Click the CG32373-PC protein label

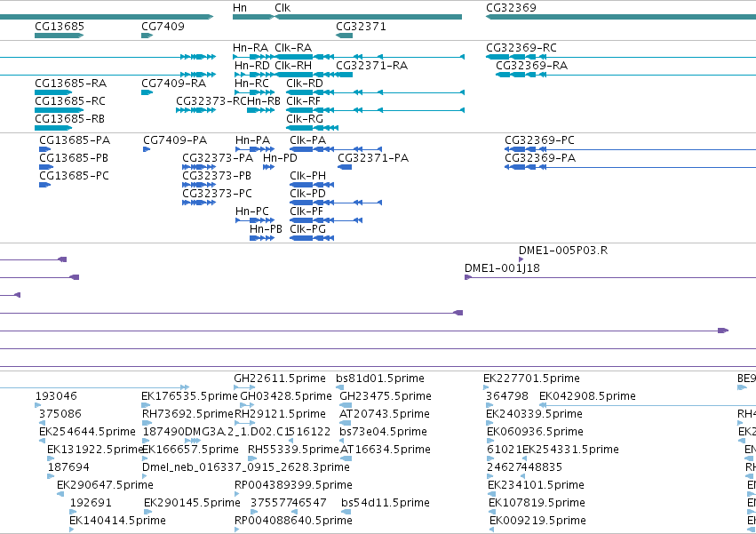tap(217, 194)
